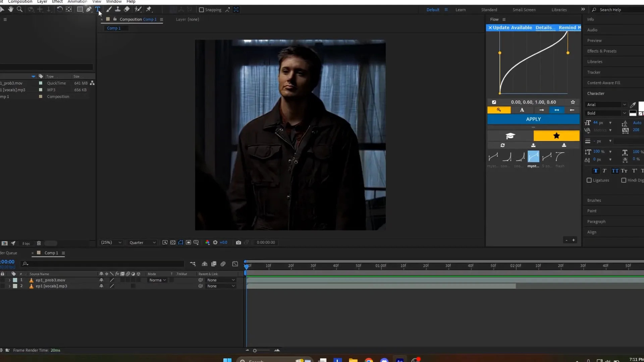Viewport: 644px width, 362px height.
Task: Select the Clone Stamp tool
Action: 118,9
